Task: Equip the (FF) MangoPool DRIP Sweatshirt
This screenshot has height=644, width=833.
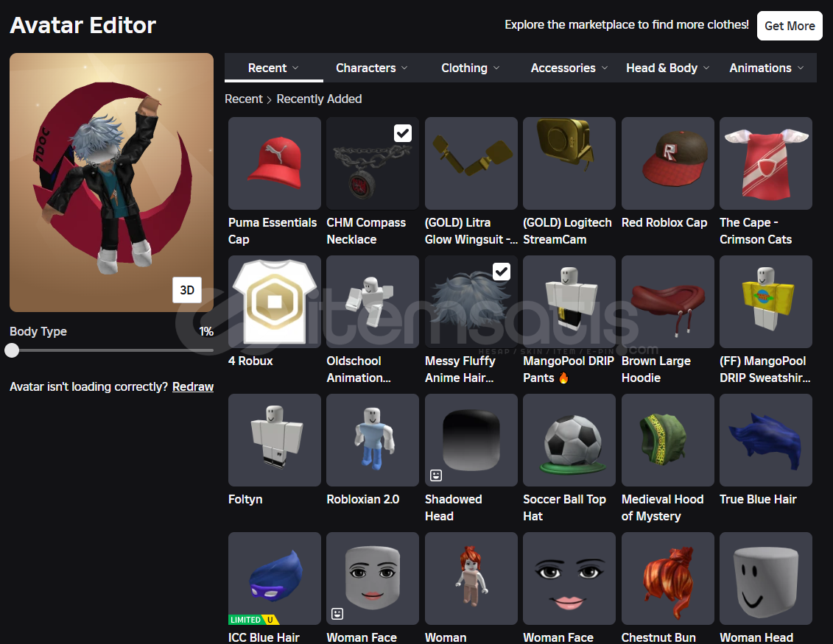Action: click(765, 302)
